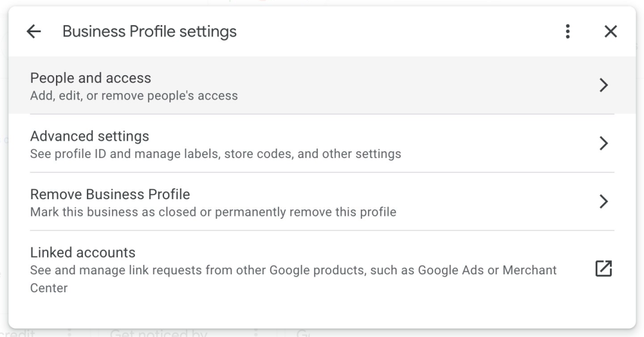The height and width of the screenshot is (337, 644).
Task: Click the Linked accounts external link icon
Action: (603, 269)
